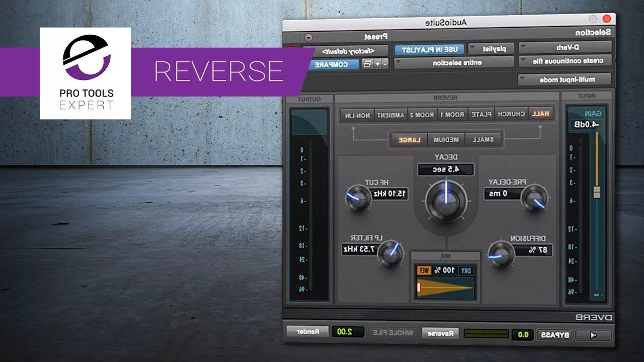Click the Selection section heading
This screenshot has width=644, height=362.
[x=594, y=33]
